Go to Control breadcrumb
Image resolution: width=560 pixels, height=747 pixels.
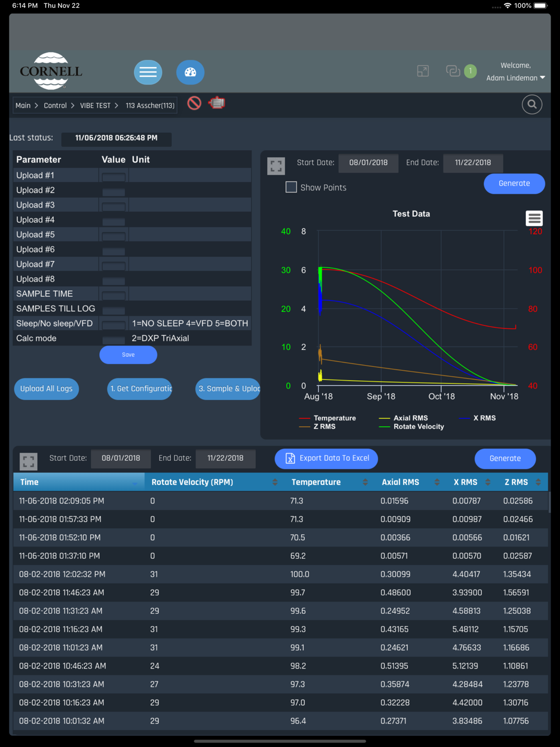pos(55,105)
